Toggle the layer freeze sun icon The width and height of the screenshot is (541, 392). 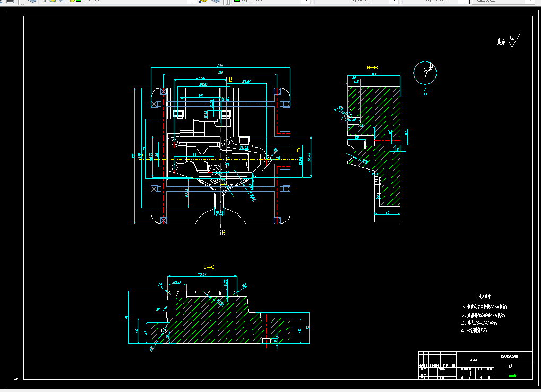point(53,1)
